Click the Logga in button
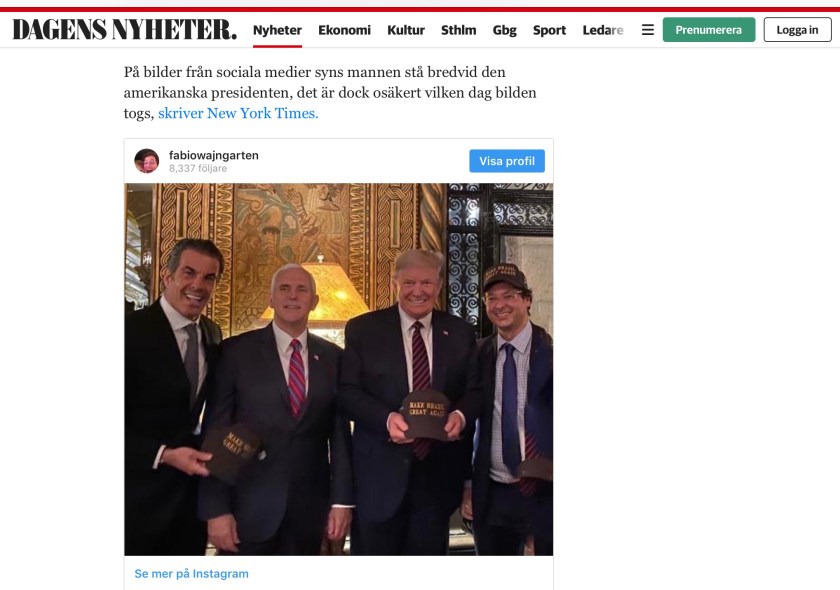Screen dimensions: 840x590 (x=797, y=30)
